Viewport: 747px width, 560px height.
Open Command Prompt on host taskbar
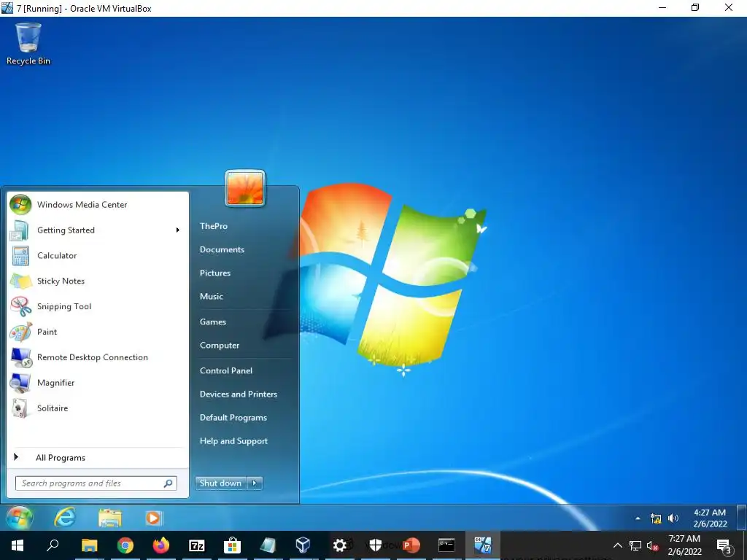coord(446,545)
